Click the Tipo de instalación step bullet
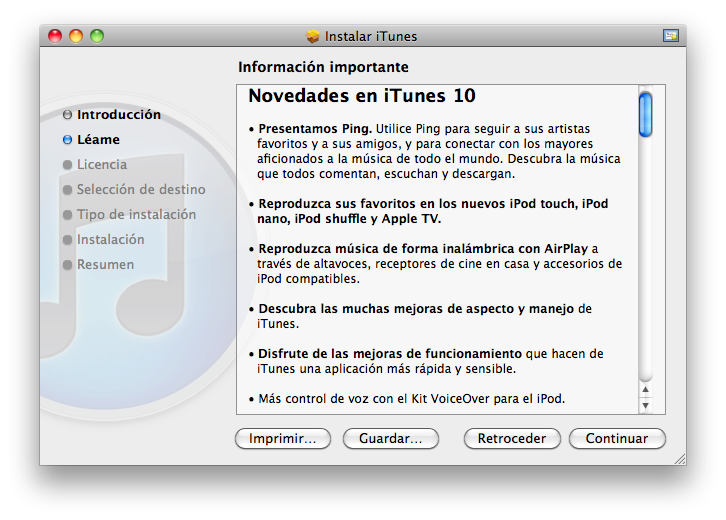This screenshot has width=726, height=520. [x=68, y=214]
